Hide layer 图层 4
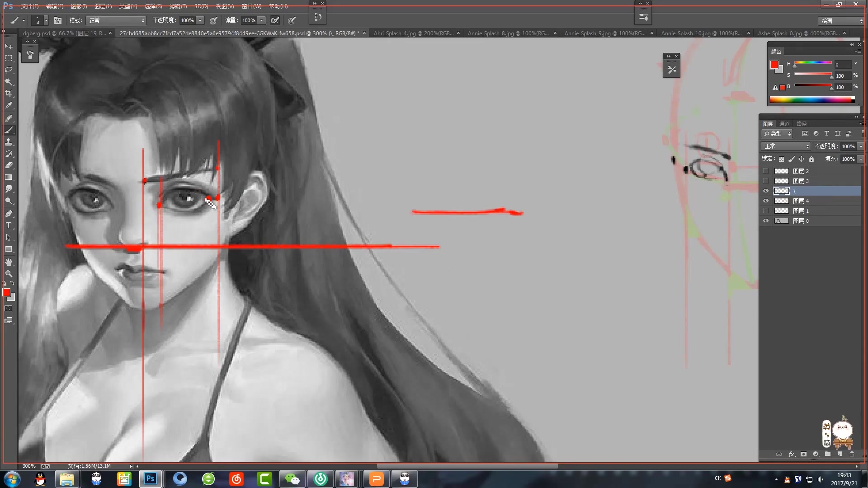 click(765, 201)
